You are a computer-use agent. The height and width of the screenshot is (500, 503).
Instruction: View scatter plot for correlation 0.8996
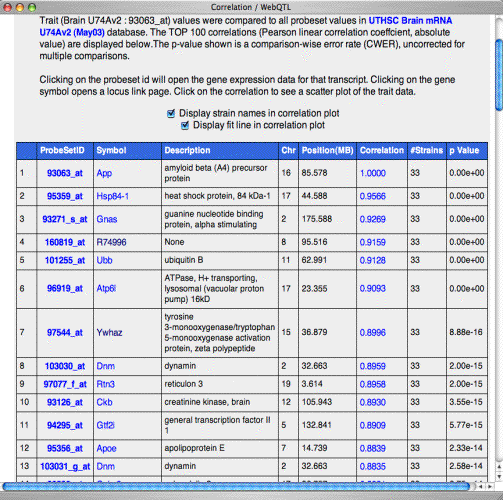373,332
